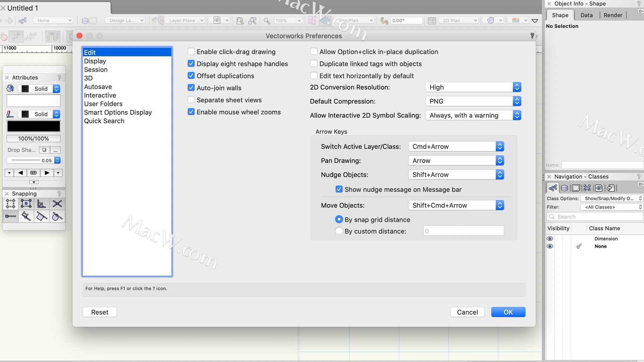Click the Snapping tool grid icon

pyautogui.click(x=11, y=204)
